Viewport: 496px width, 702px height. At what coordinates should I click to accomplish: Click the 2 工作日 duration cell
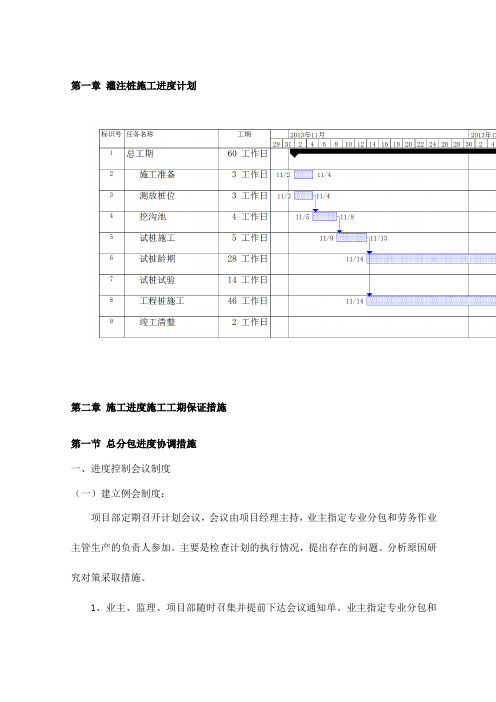coord(250,322)
